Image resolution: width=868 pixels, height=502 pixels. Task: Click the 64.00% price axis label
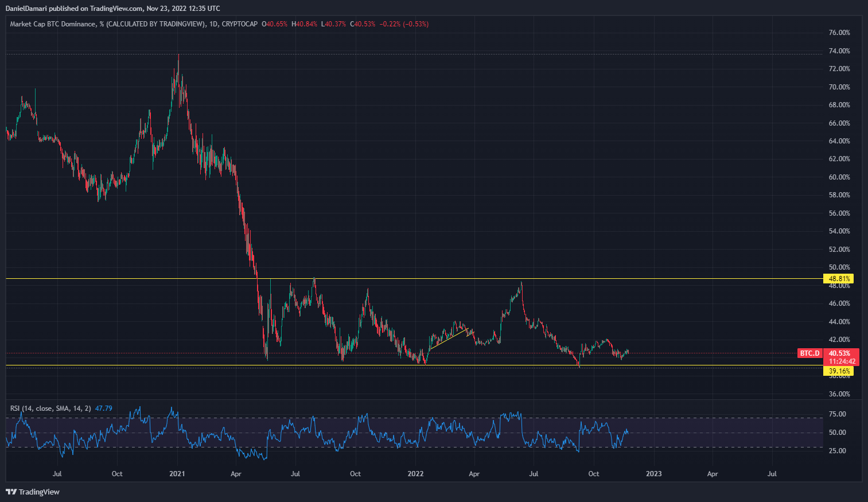pyautogui.click(x=839, y=141)
